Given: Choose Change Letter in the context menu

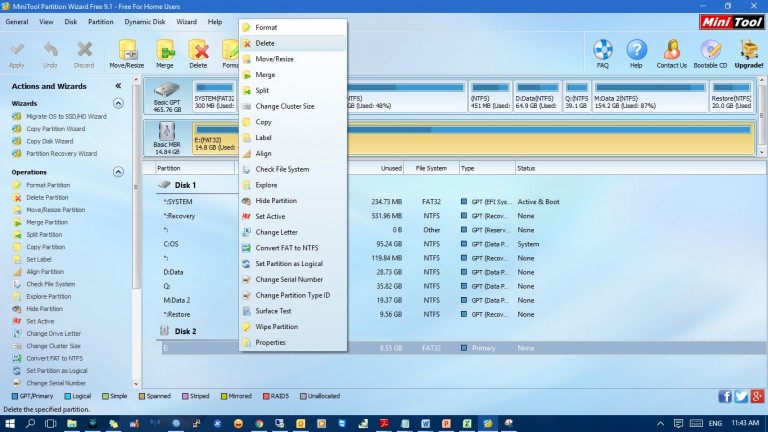Looking at the screenshot, I should click(293, 232).
